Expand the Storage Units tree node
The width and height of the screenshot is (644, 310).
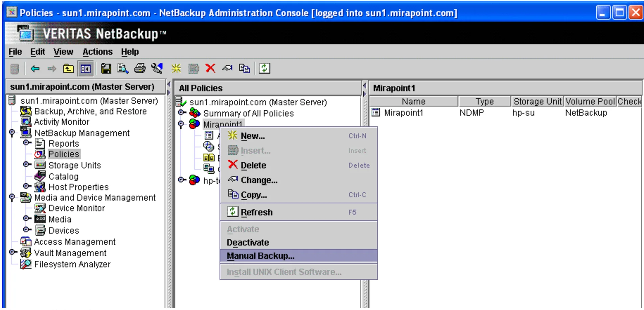coord(27,164)
